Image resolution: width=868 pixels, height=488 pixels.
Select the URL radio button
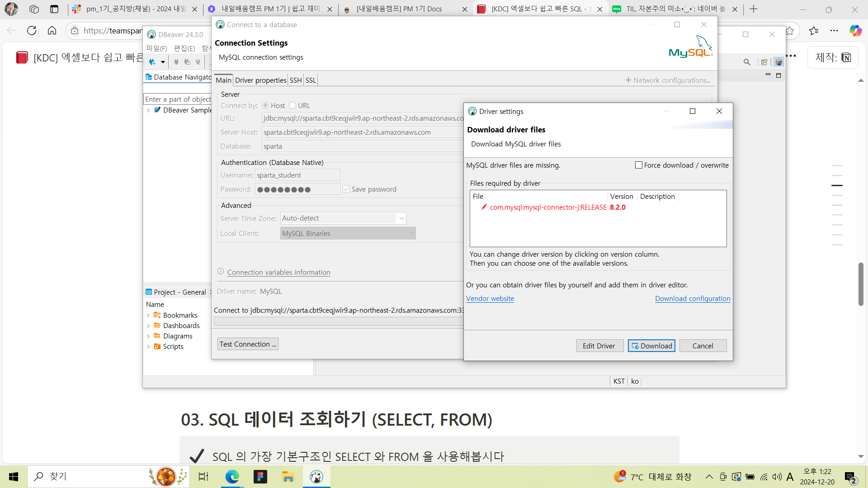tap(292, 105)
